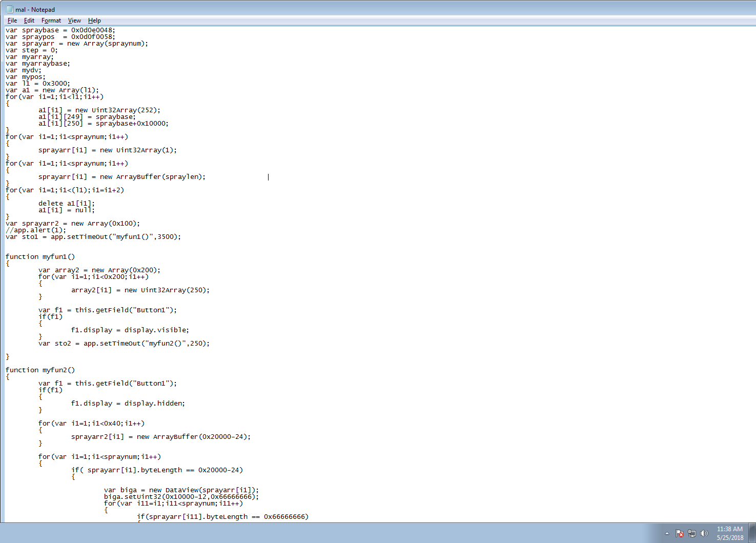Click "sprayarr2[i1] = new ArrayBuffer(0x20000-24);"
The width and height of the screenshot is (756, 543).
[161, 437]
